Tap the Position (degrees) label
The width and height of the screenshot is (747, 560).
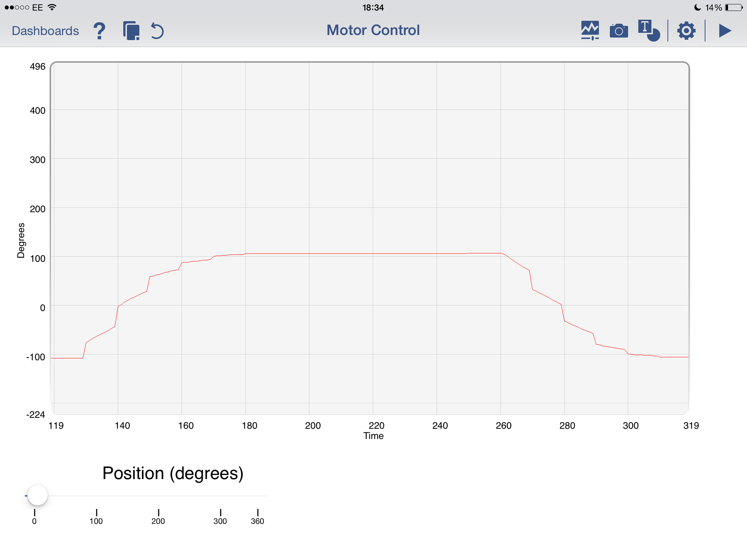(173, 473)
